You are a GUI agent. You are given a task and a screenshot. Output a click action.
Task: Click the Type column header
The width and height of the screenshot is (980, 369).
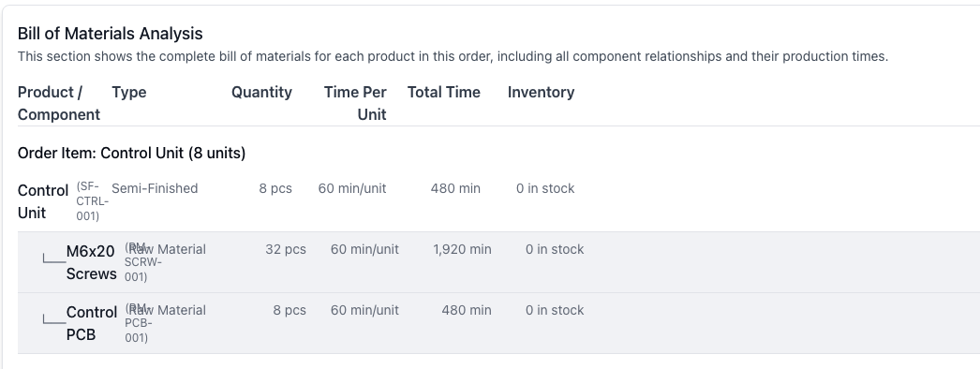[128, 92]
